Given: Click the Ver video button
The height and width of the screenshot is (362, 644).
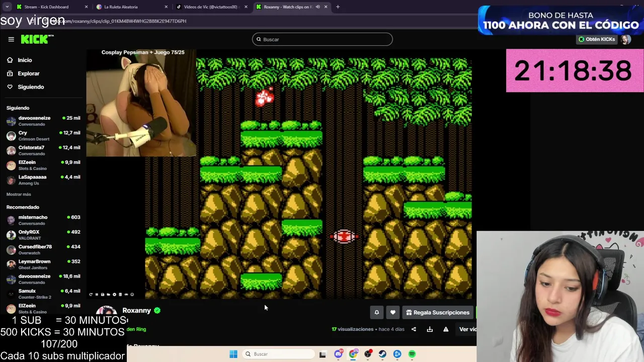Looking at the screenshot, I should [467, 329].
